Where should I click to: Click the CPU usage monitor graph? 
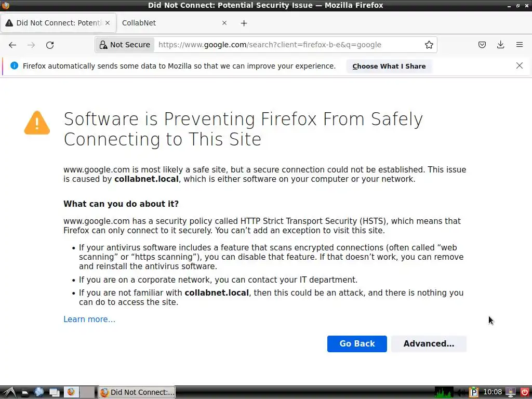pyautogui.click(x=444, y=392)
